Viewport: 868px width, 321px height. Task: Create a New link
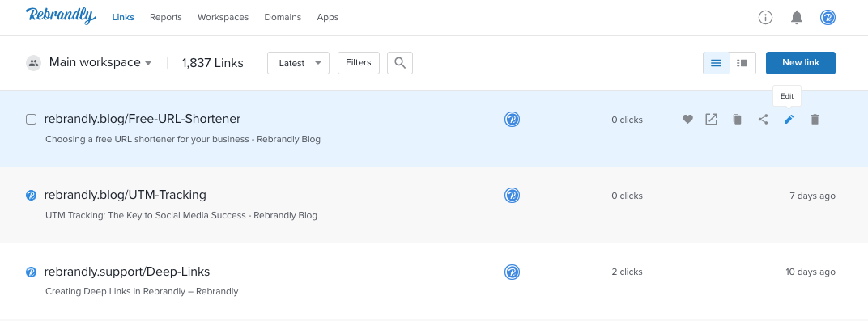801,63
